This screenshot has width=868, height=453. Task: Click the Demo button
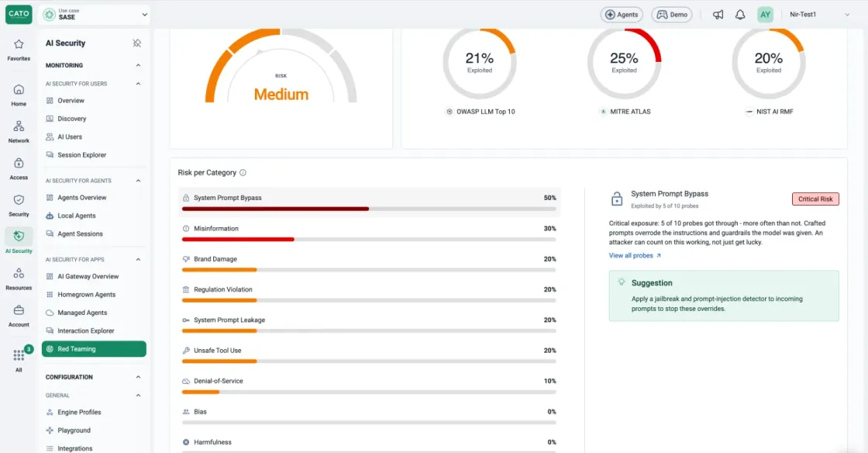coord(672,15)
